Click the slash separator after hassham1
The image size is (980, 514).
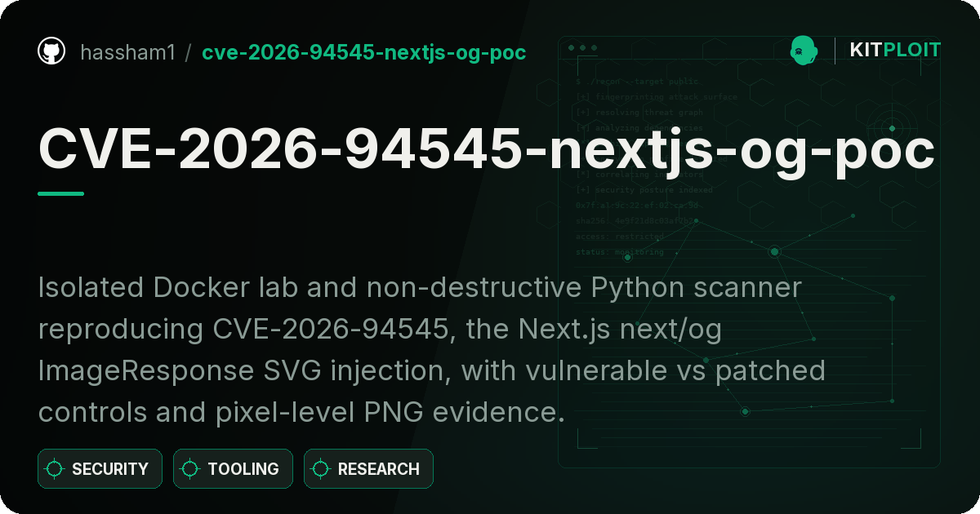click(x=189, y=52)
